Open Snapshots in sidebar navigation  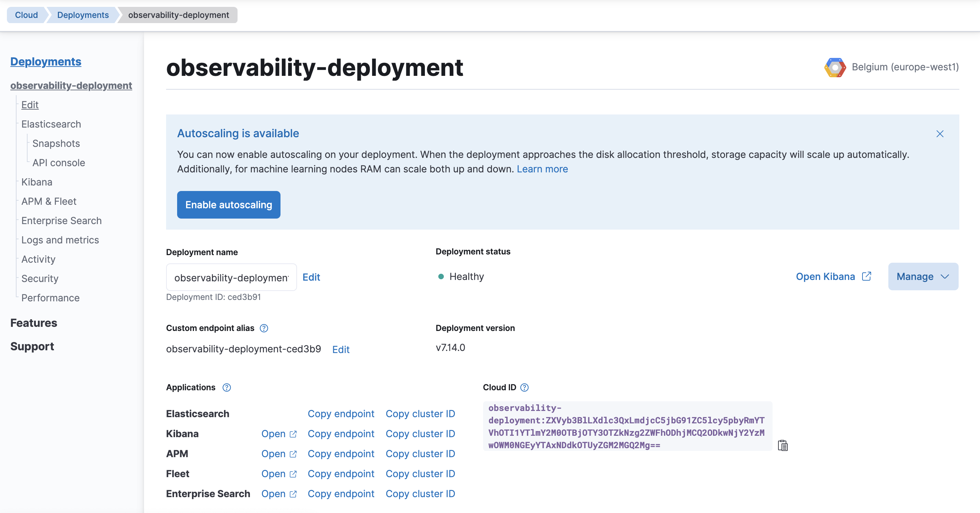(56, 143)
